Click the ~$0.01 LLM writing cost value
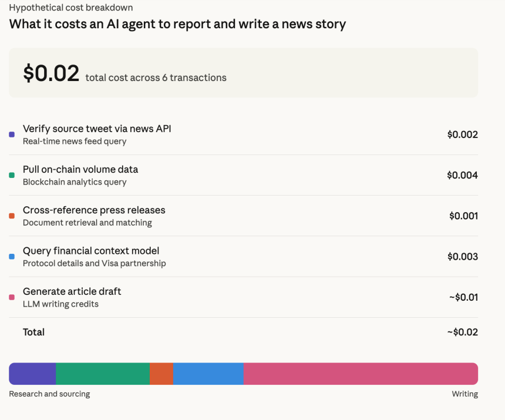The height and width of the screenshot is (420, 505). tap(463, 297)
